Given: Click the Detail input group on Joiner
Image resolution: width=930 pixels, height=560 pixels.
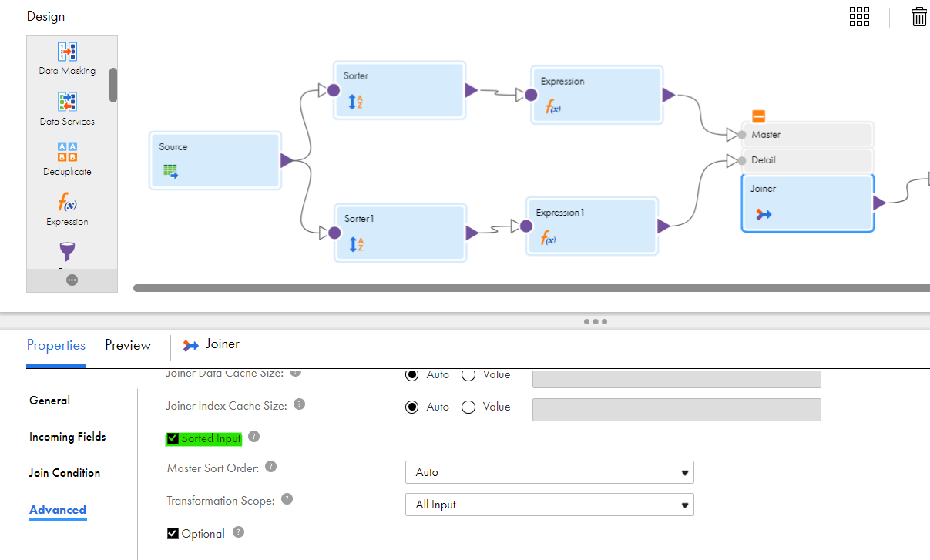Looking at the screenshot, I should click(807, 160).
